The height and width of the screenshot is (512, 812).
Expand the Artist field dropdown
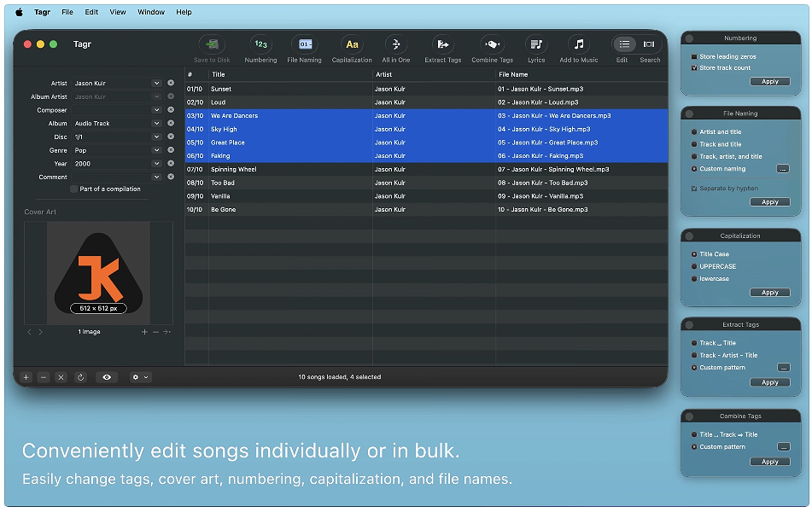point(156,83)
